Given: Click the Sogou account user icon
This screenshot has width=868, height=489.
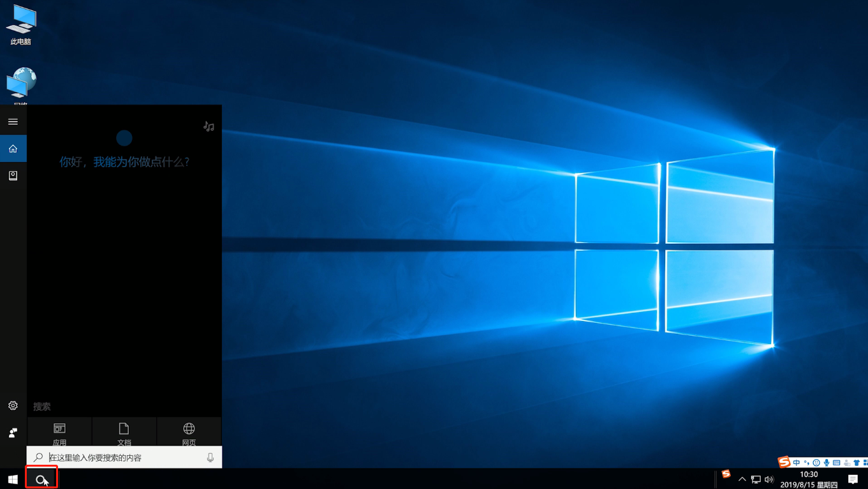Looking at the screenshot, I should point(846,463).
